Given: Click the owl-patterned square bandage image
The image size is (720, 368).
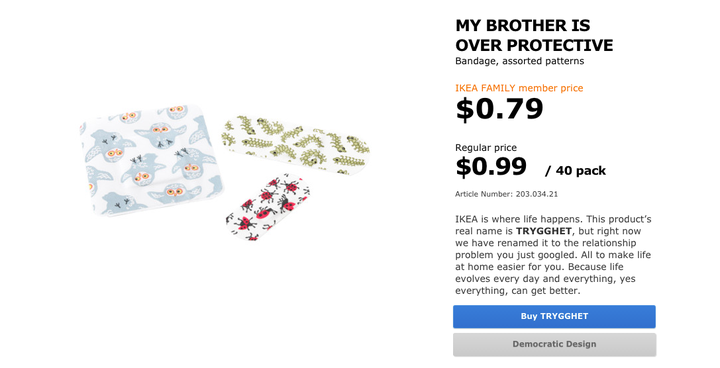Looking at the screenshot, I should 152,160.
